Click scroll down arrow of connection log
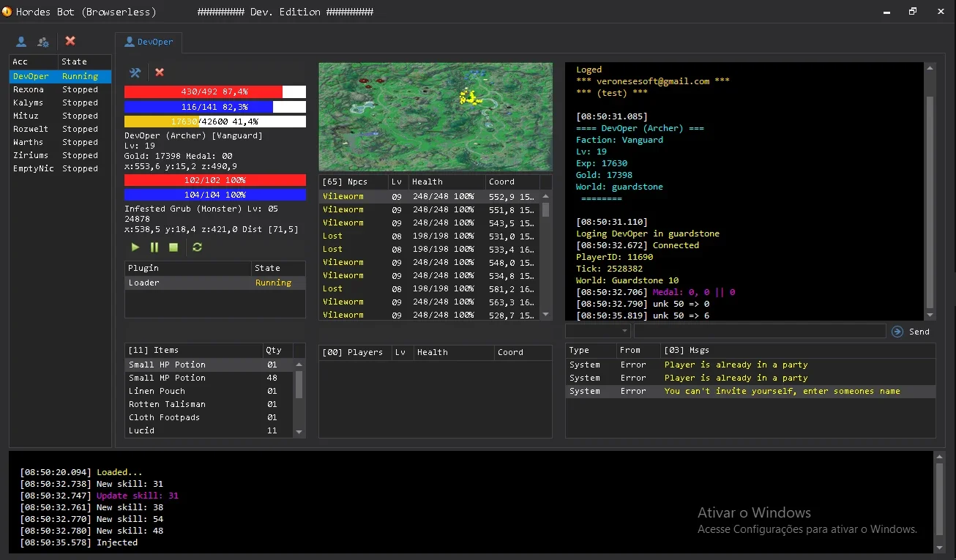Screen dimensions: 956x560 point(930,315)
